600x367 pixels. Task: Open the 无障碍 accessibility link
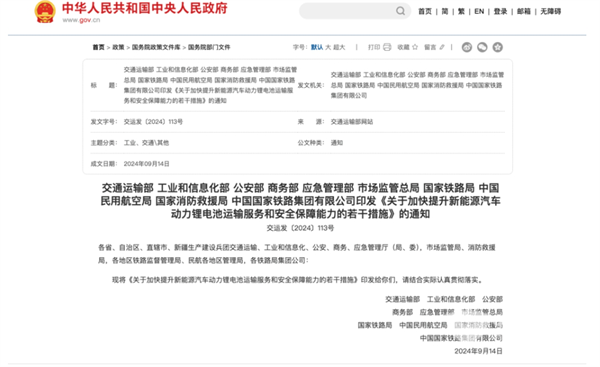[x=551, y=11]
